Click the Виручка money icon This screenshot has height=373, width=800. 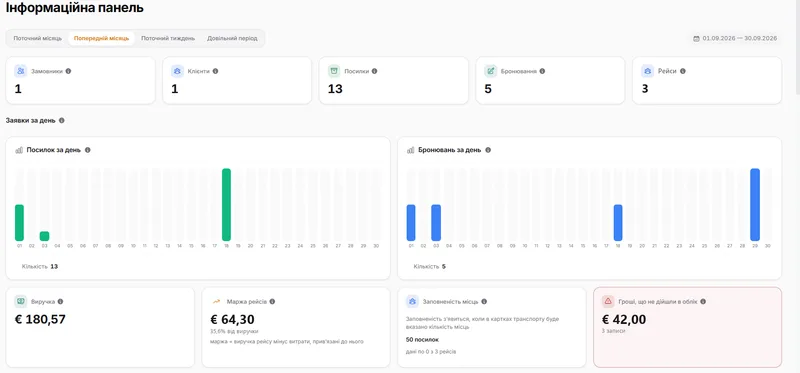(x=20, y=302)
